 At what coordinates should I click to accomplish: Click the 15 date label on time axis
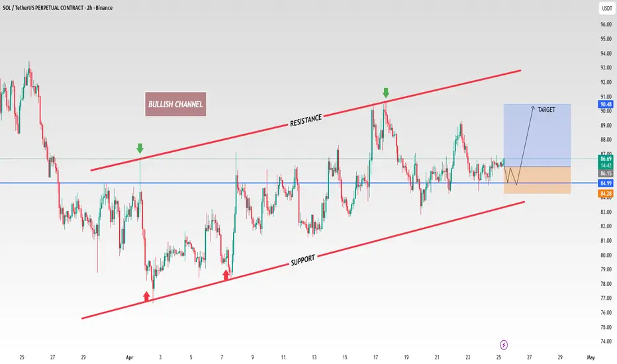pyautogui.click(x=345, y=357)
